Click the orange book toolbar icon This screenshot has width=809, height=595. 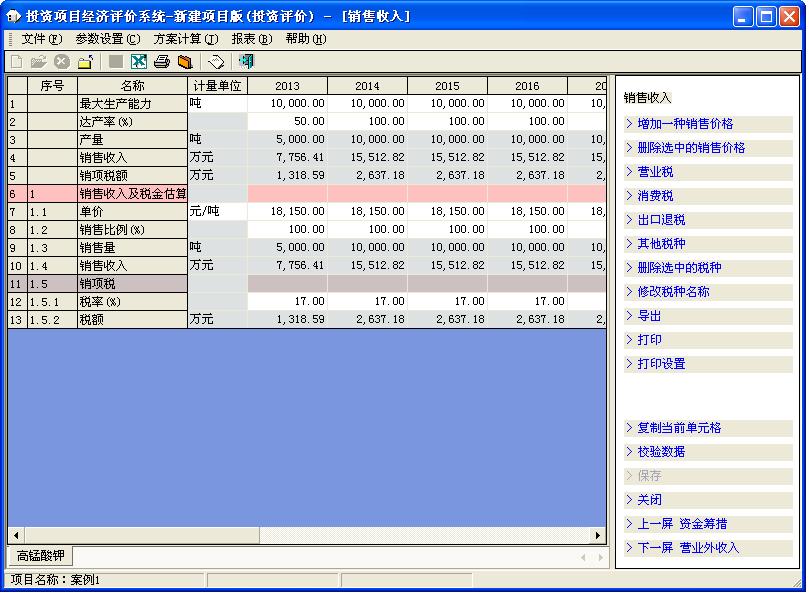pos(185,62)
